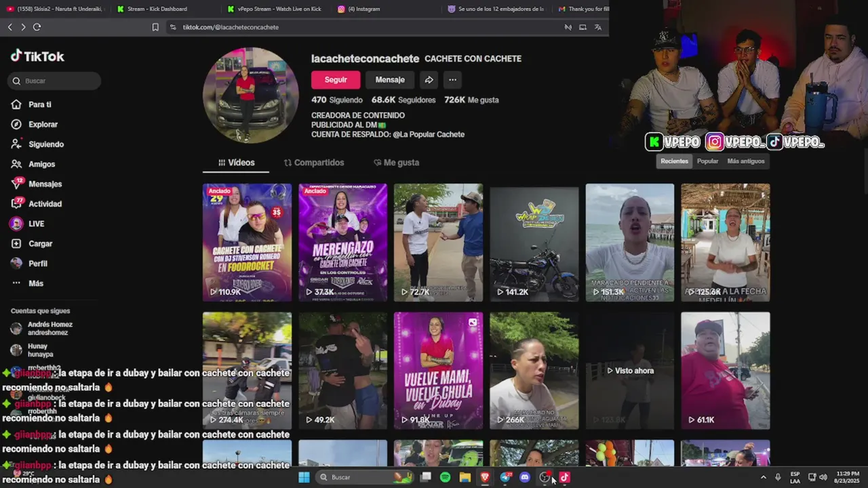
Task: Open Discord from the taskbar
Action: (x=525, y=477)
